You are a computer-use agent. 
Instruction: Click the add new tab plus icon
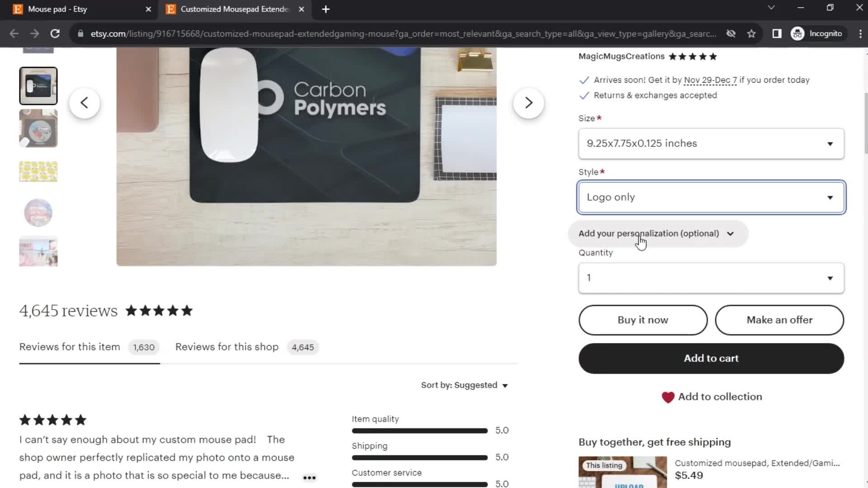pos(325,9)
